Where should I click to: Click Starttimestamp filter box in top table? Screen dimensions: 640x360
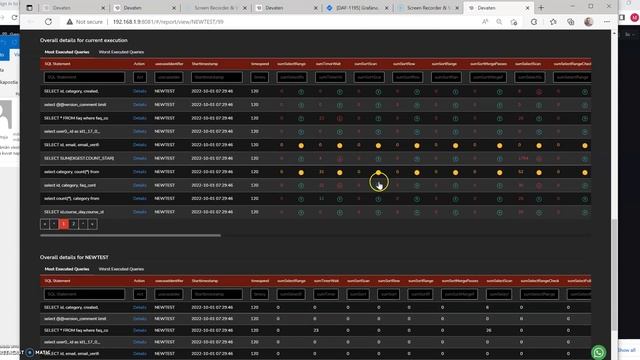217,77
